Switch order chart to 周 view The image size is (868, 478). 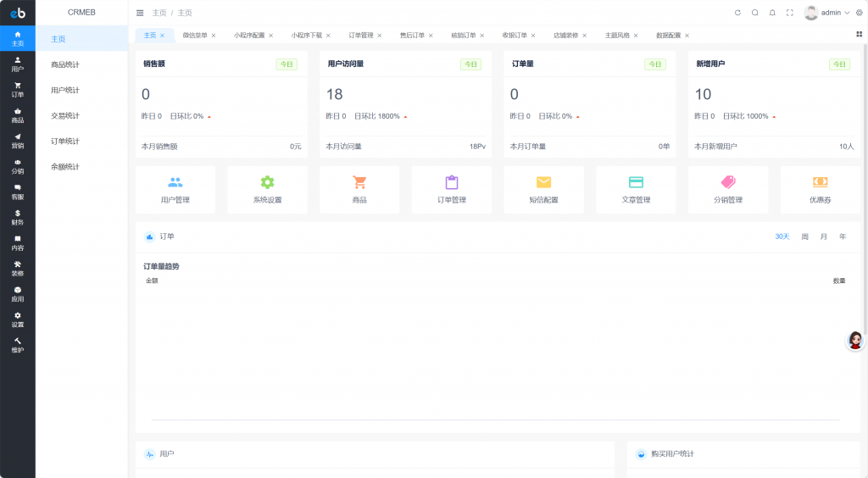point(804,236)
